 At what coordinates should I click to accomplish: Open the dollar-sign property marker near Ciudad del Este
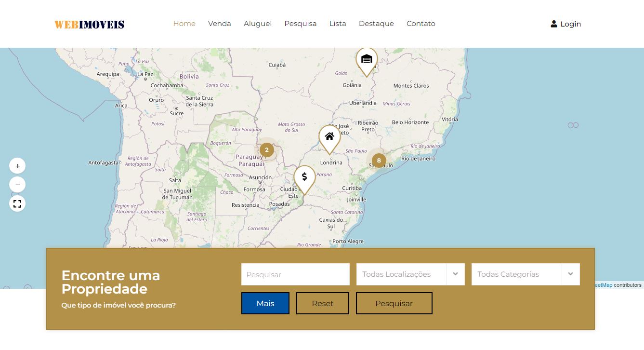pos(304,177)
